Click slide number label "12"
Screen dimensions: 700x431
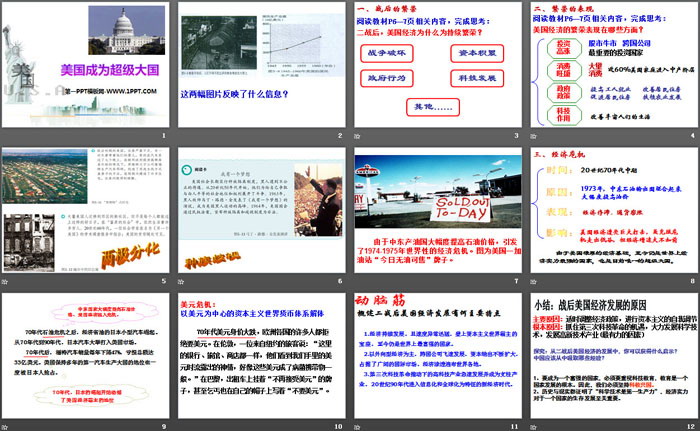(691, 427)
